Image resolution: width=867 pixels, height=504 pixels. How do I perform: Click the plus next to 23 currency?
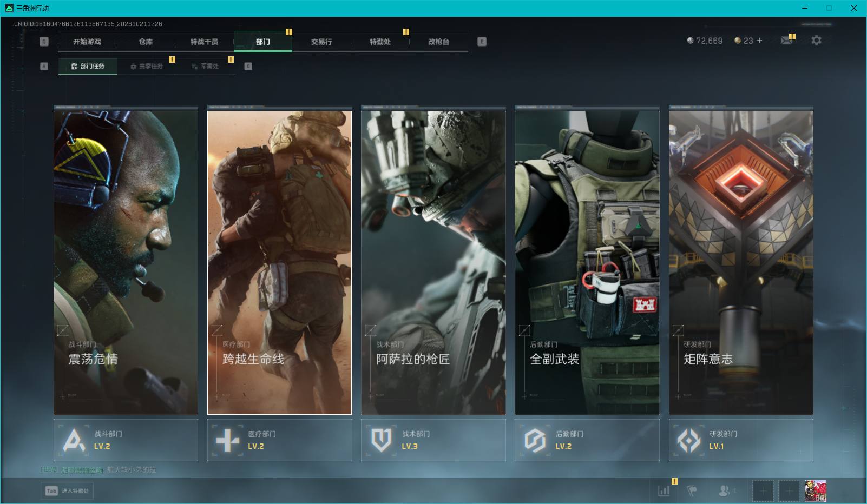click(x=759, y=41)
